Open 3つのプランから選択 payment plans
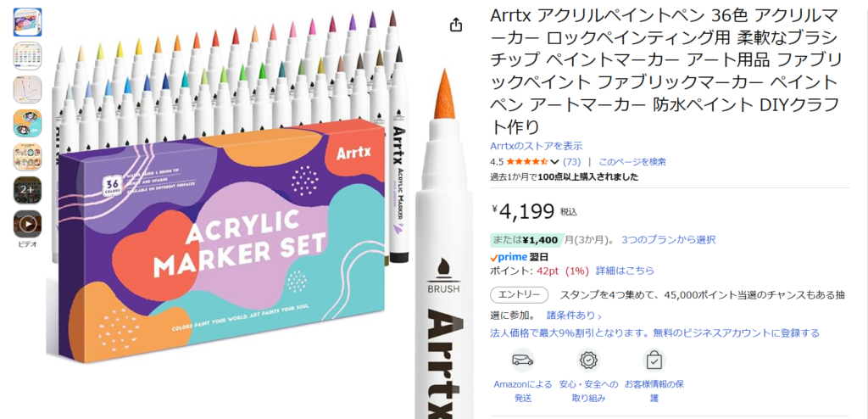Viewport: 868px width, 419px height. pos(668,240)
